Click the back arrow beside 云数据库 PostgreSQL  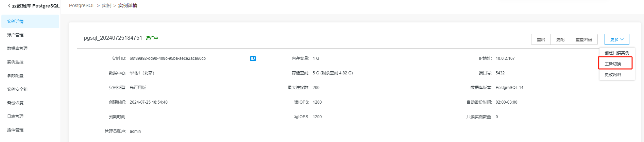click(x=9, y=6)
